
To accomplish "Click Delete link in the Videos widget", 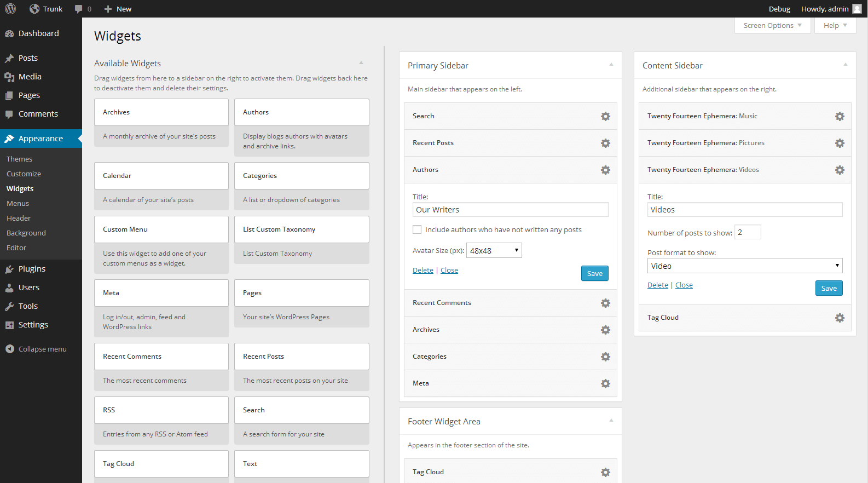I will 658,285.
